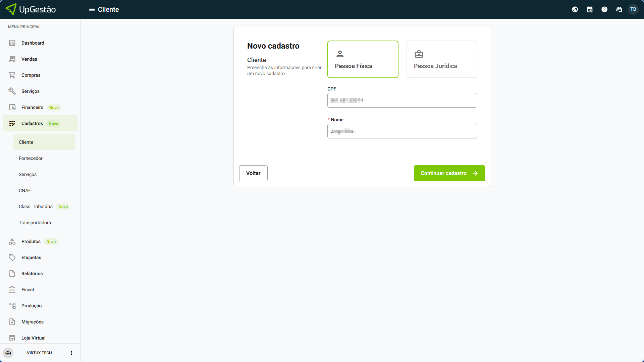Toggle the hamburger menu icon beside Cliente
The height and width of the screenshot is (362, 644).
92,9
